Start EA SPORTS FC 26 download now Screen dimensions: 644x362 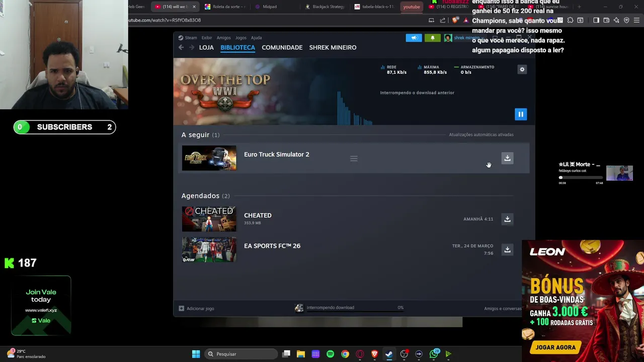point(507,249)
